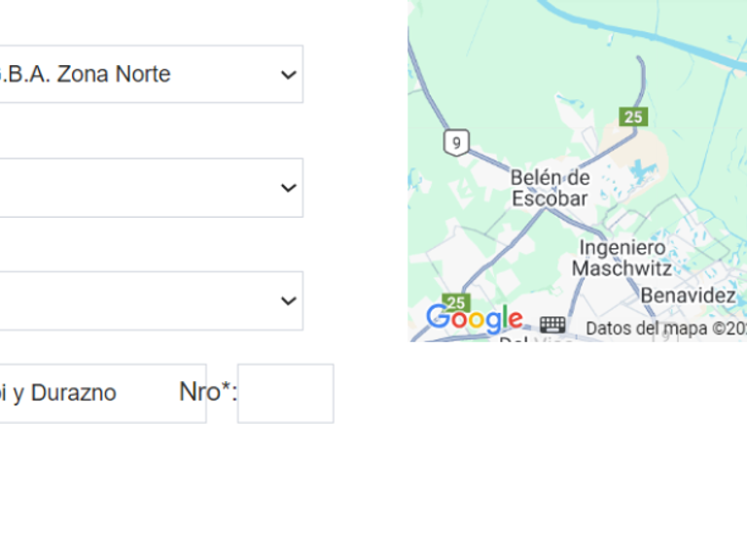747x560 pixels.
Task: Select the "Ingeniero Maschwitz" map label
Action: [622, 258]
